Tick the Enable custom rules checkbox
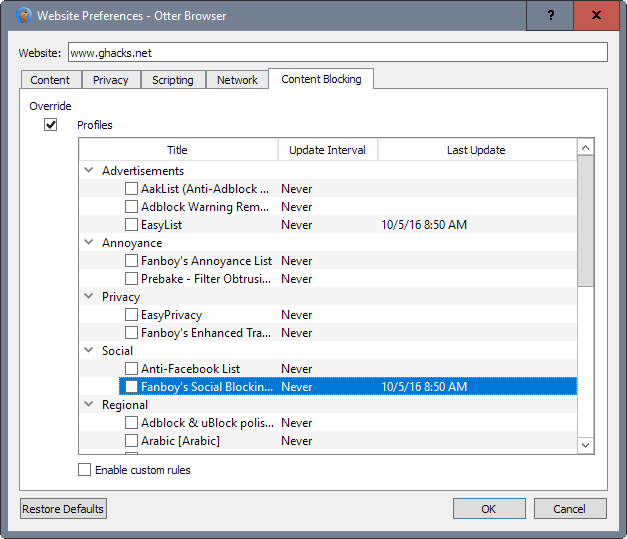This screenshot has width=627, height=539. (84, 469)
